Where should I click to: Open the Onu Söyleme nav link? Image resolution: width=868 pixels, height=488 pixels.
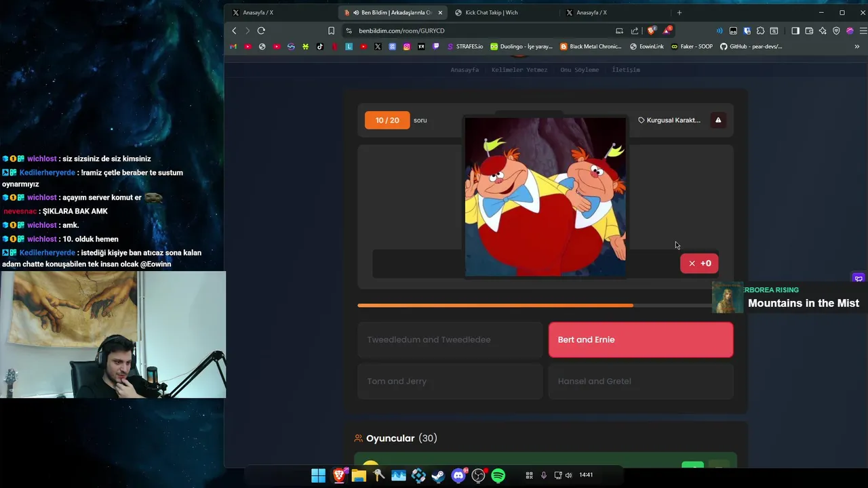[580, 70]
